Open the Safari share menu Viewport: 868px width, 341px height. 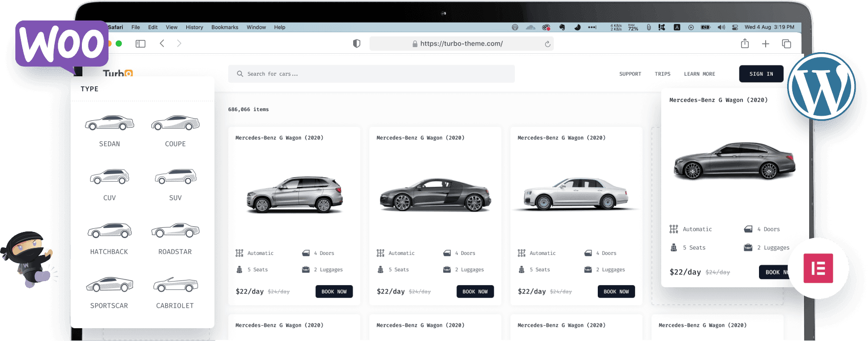745,44
